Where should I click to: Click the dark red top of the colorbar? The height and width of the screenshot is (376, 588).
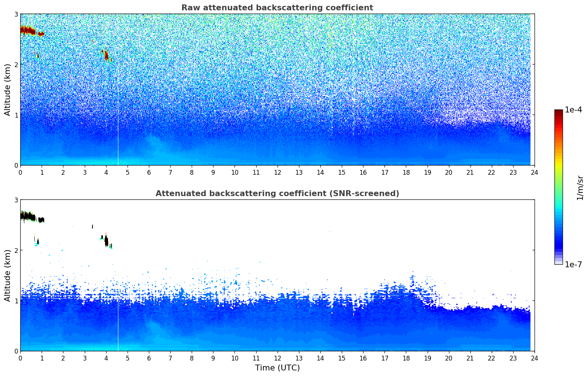tap(559, 112)
